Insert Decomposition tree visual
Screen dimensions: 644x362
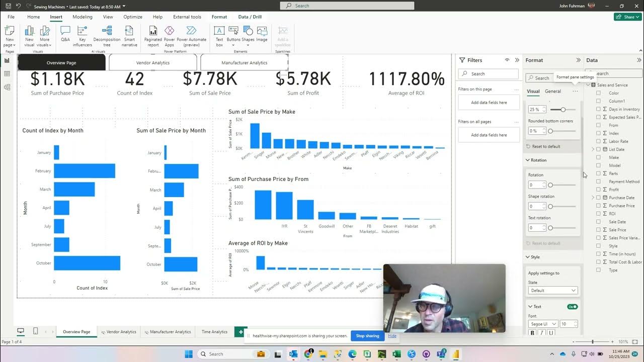pos(107,36)
